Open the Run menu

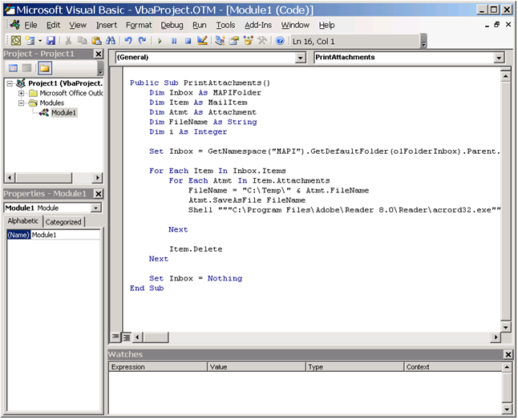point(200,25)
